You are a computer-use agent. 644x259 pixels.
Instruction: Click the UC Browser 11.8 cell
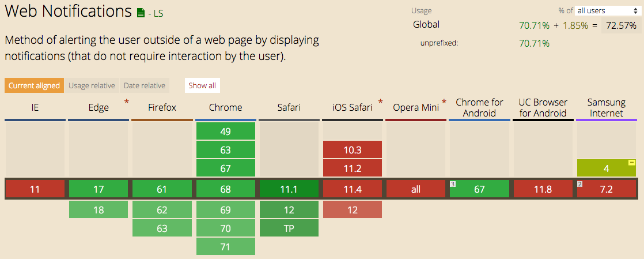pyautogui.click(x=543, y=190)
